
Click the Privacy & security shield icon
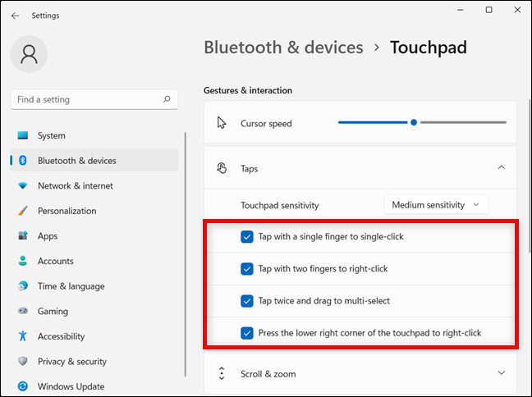23,362
